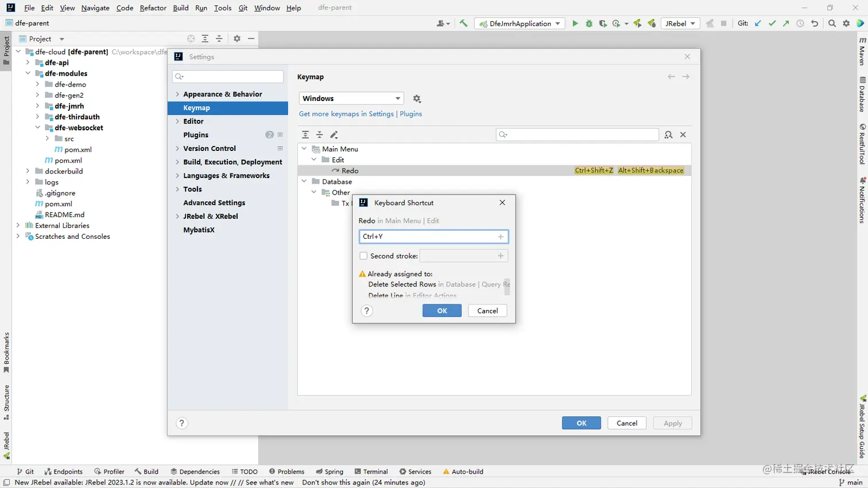
Task: Open the Endpoints tool window tab
Action: (x=63, y=472)
